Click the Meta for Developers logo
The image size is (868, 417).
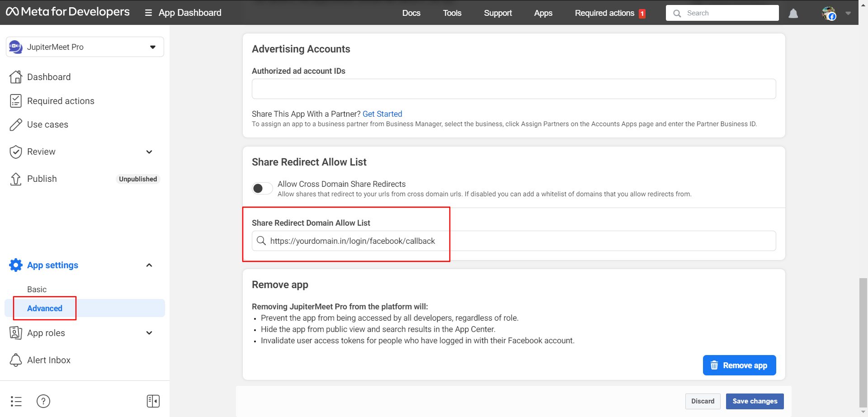click(x=68, y=12)
